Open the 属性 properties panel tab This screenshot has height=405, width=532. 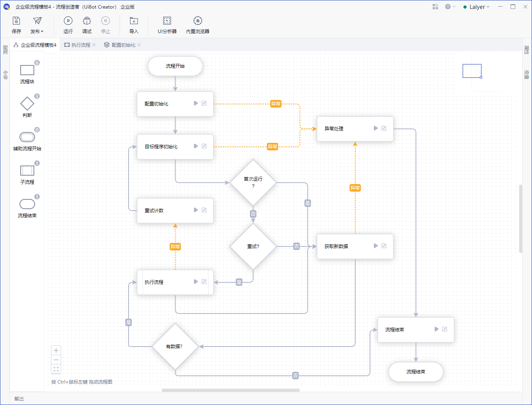(x=527, y=49)
